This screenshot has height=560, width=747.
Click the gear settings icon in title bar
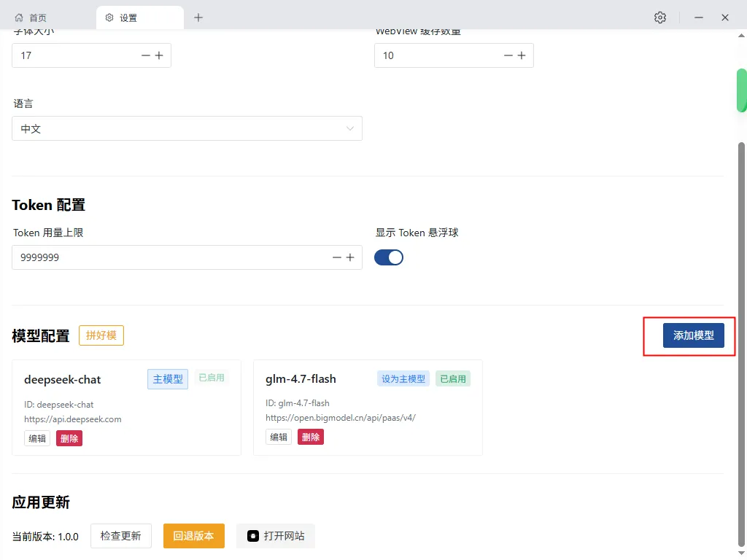(660, 17)
